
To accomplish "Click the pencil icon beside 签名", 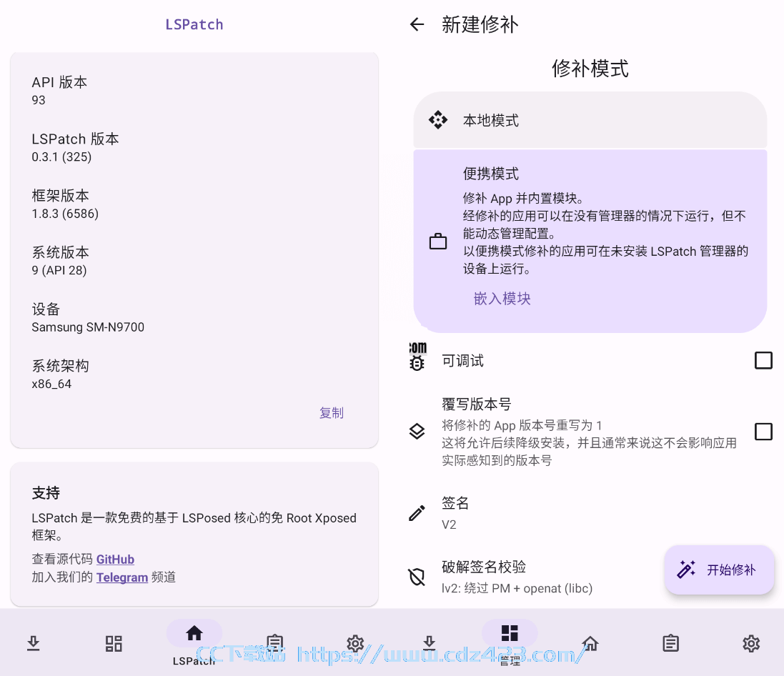I will (417, 513).
